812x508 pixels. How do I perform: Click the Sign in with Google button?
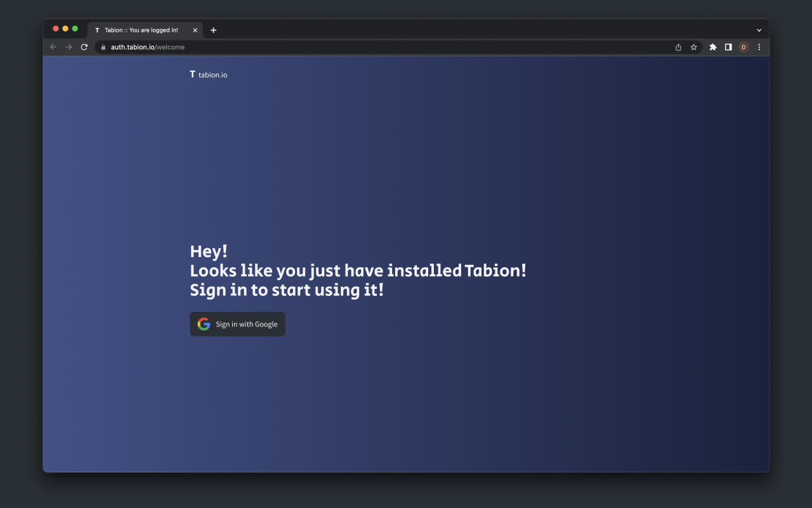point(237,324)
